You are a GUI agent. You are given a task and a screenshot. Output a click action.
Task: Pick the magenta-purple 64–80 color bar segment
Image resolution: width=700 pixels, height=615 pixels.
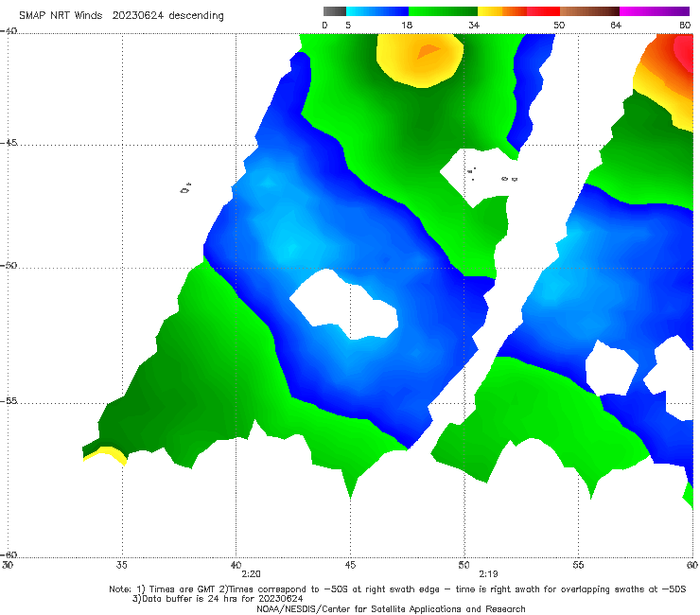(655, 11)
